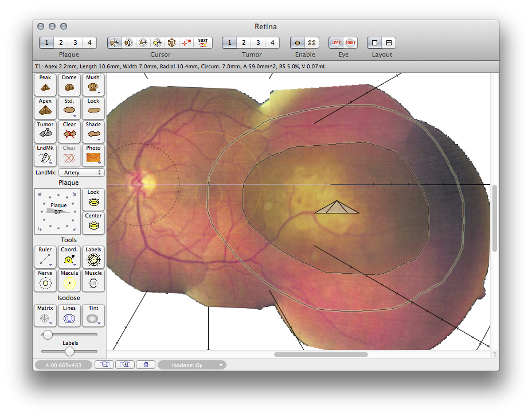Image resolution: width=532 pixels, height=416 pixels.
Task: Select Tumor number 3 segment
Action: [x=258, y=42]
